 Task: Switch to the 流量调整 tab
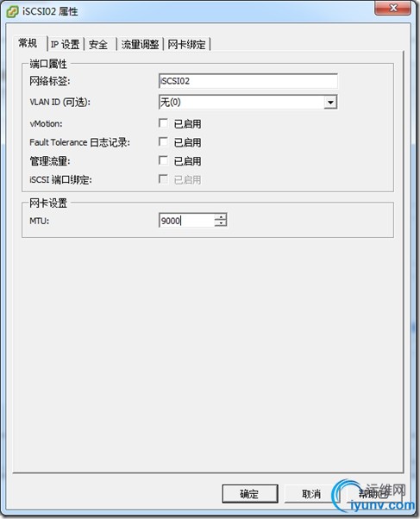point(140,44)
